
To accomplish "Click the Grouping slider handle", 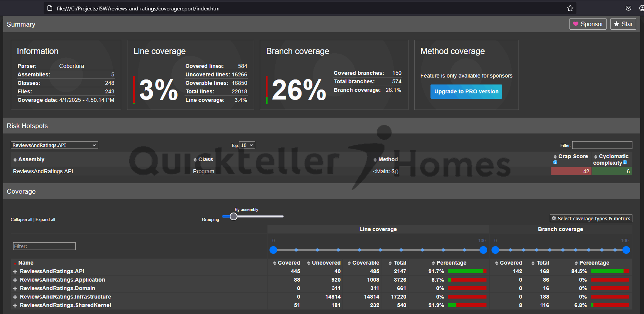I will point(234,216).
